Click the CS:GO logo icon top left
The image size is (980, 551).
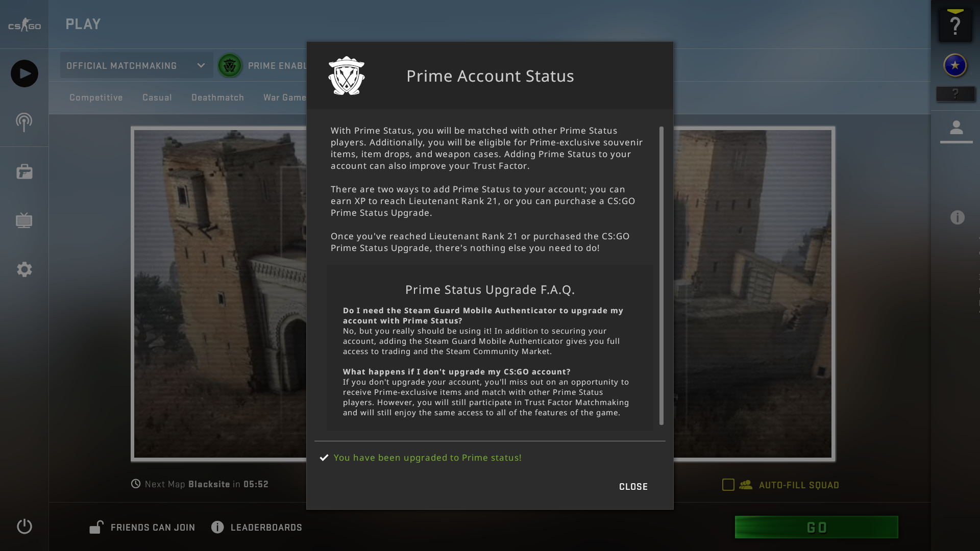(x=23, y=24)
